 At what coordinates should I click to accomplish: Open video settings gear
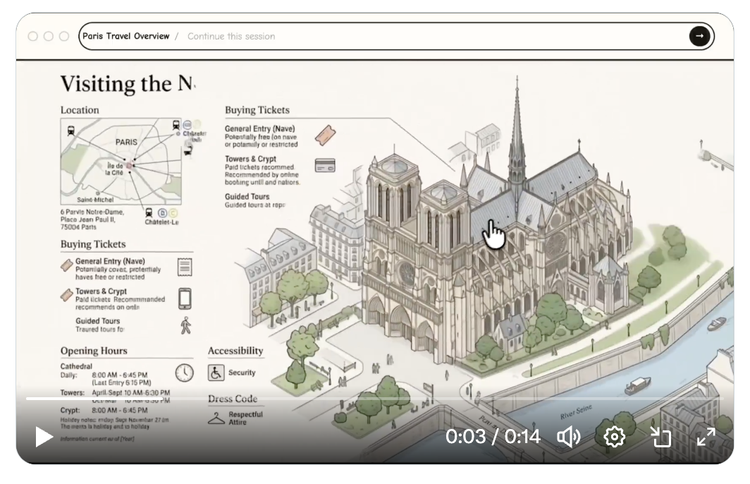(x=614, y=437)
